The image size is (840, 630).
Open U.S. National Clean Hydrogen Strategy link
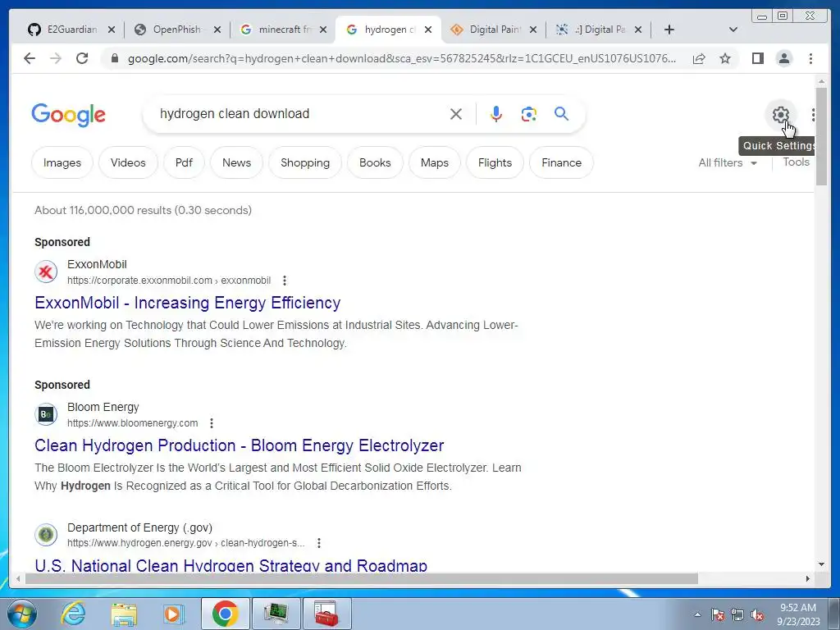point(231,564)
